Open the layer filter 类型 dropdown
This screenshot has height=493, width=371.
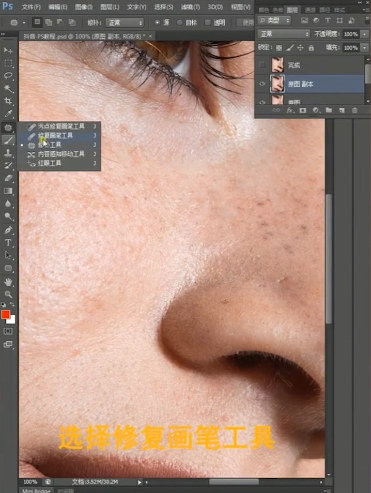tap(274, 21)
